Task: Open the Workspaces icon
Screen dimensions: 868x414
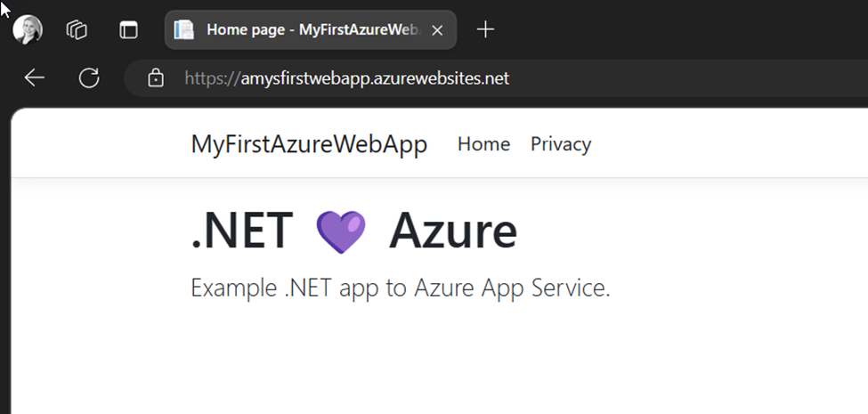Action: pyautogui.click(x=77, y=30)
